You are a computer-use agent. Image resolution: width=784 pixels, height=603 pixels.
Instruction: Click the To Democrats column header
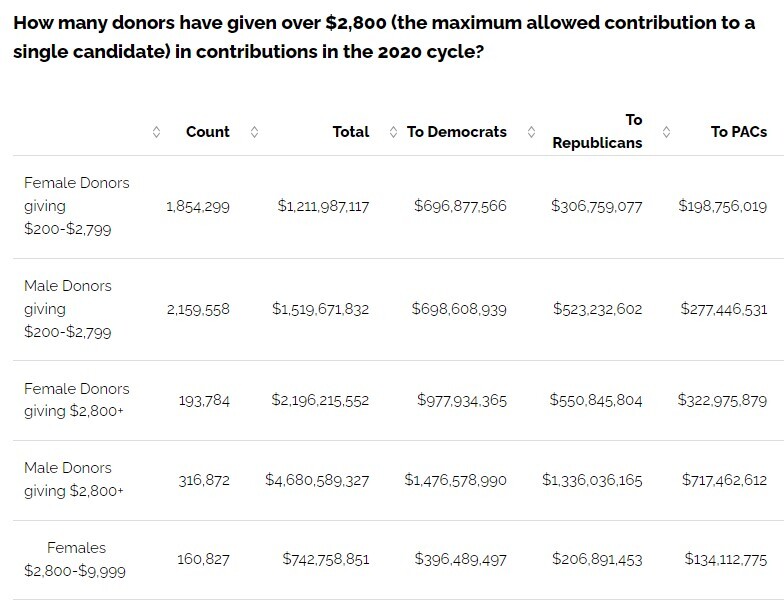pyautogui.click(x=456, y=132)
